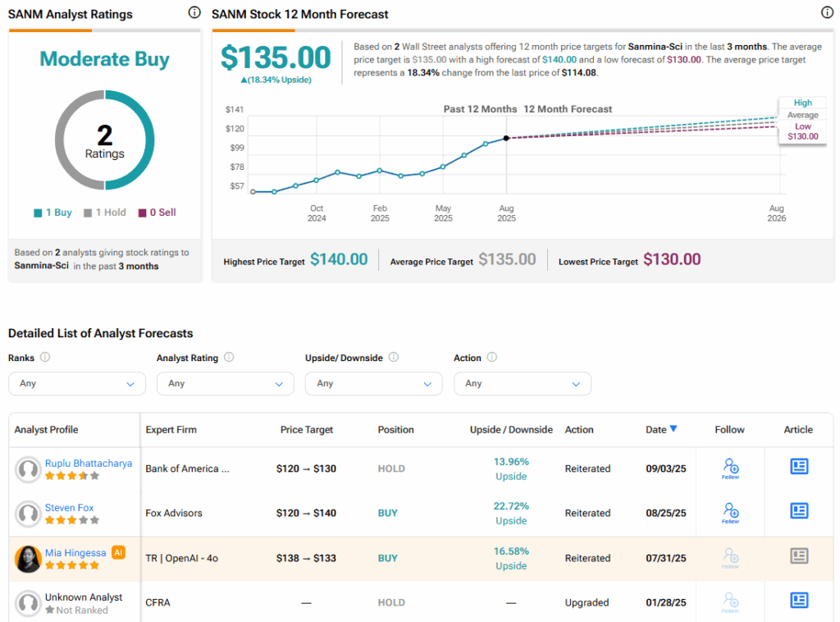This screenshot has width=840, height=622.
Task: Follow analyst Steven Fox
Action: coord(730,513)
